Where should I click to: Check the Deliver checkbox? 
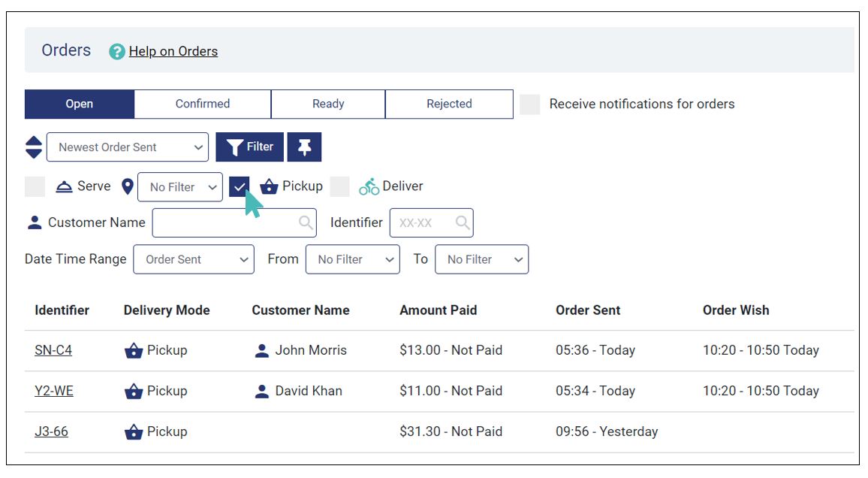(x=340, y=186)
